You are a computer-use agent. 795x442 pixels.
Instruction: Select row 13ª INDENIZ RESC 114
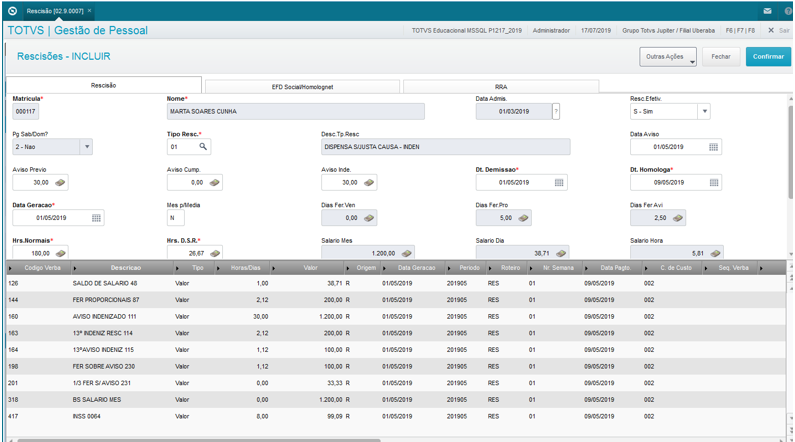click(395, 334)
